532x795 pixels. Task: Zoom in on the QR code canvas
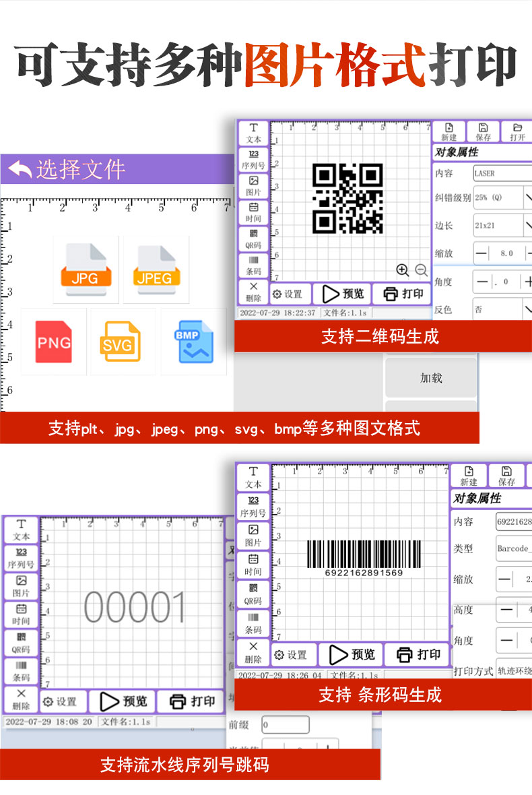click(x=402, y=269)
